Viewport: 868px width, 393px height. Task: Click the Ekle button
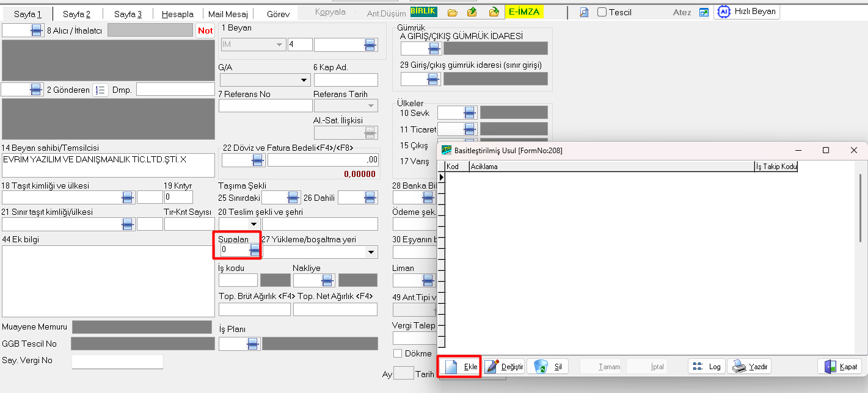point(460,367)
